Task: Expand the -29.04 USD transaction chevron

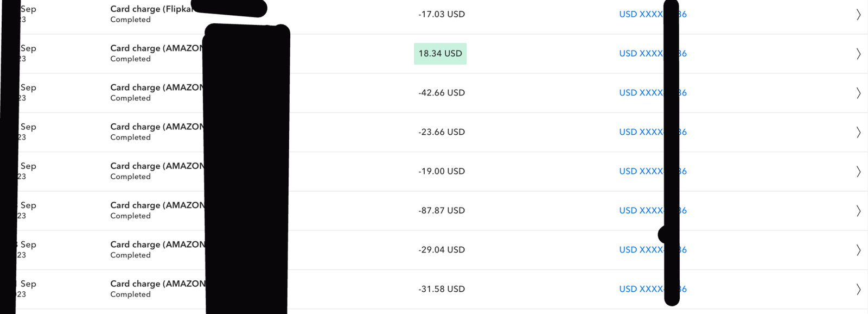Action: pyautogui.click(x=858, y=250)
